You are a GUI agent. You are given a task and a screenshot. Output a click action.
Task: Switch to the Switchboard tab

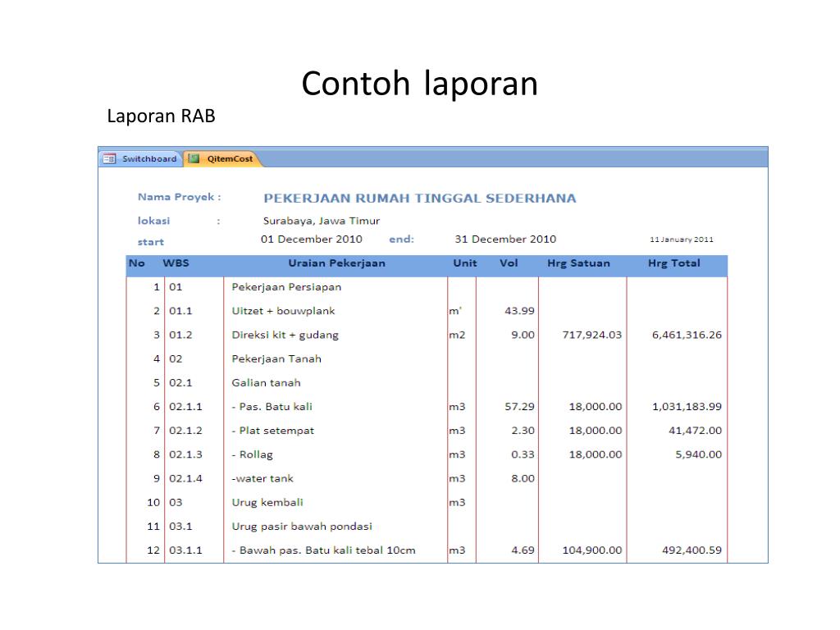[x=141, y=158]
